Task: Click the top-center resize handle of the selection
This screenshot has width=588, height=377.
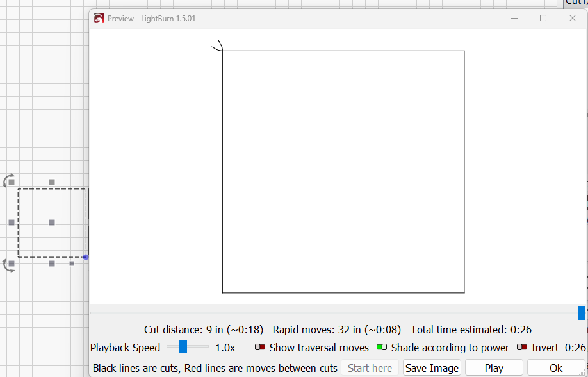Action: pyautogui.click(x=52, y=182)
